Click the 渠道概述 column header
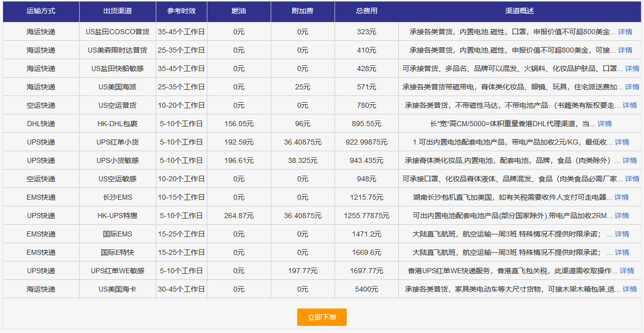The width and height of the screenshot is (644, 333). click(520, 11)
